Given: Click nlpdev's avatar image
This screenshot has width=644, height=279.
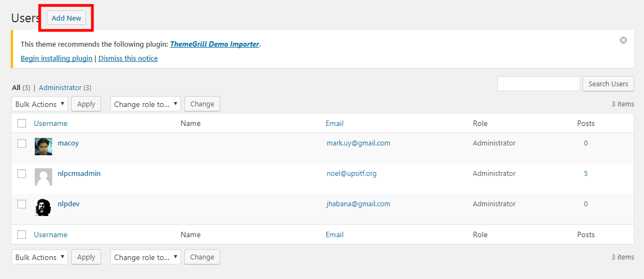Looking at the screenshot, I should coord(43,207).
